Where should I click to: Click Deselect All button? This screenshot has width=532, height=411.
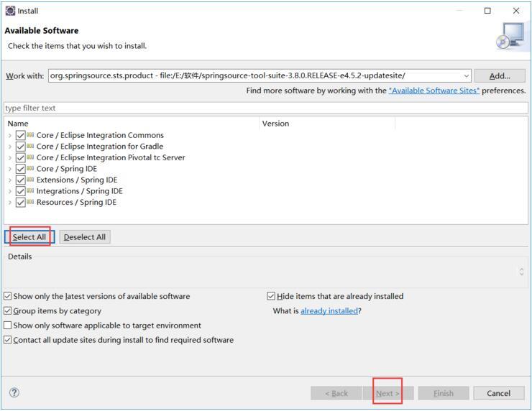(85, 236)
